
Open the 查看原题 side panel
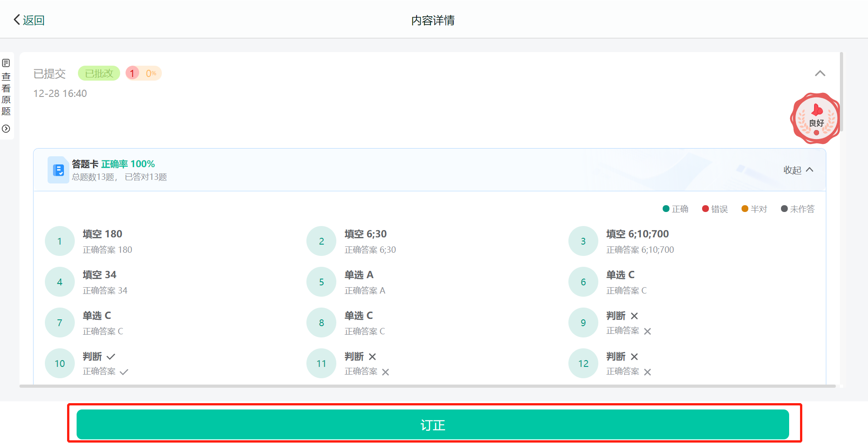pos(6,88)
